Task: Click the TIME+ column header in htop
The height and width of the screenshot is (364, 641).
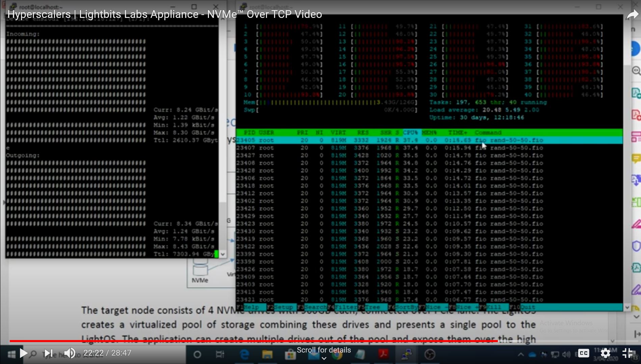Action: tap(458, 133)
